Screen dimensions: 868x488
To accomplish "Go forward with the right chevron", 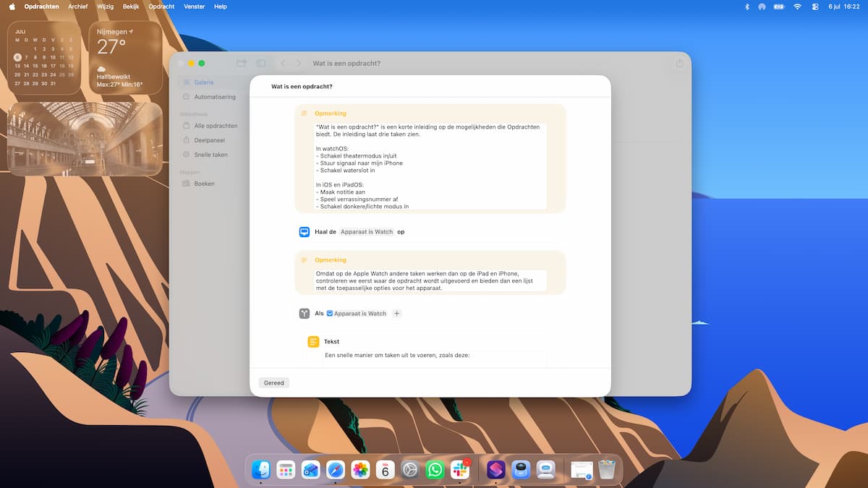I will tap(299, 64).
